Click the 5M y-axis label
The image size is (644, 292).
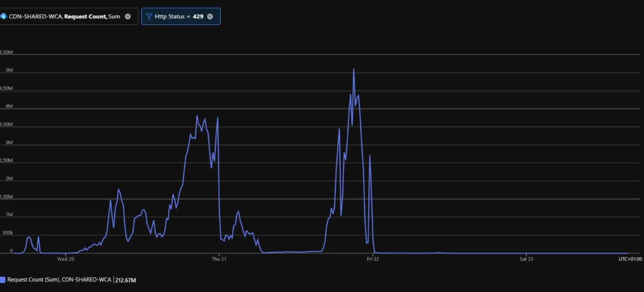(x=9, y=70)
